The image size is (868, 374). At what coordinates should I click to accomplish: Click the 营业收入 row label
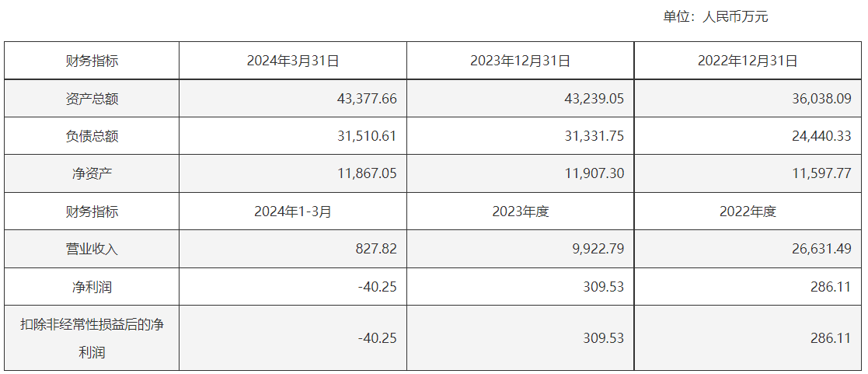[x=92, y=250]
